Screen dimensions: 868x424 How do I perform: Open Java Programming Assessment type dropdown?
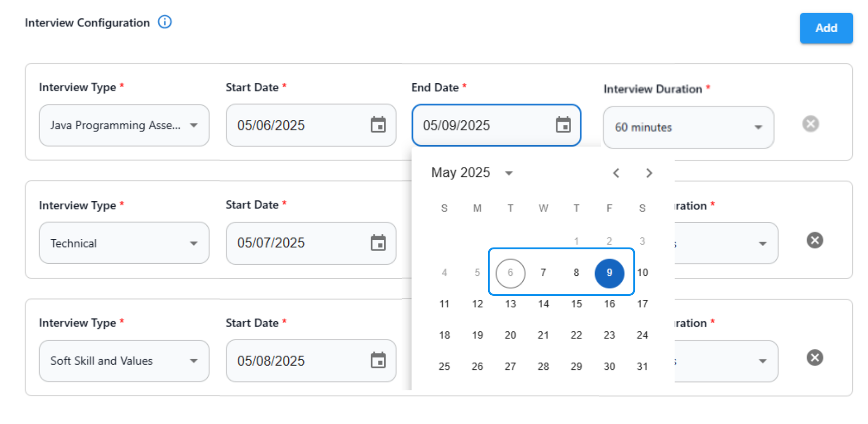[194, 125]
